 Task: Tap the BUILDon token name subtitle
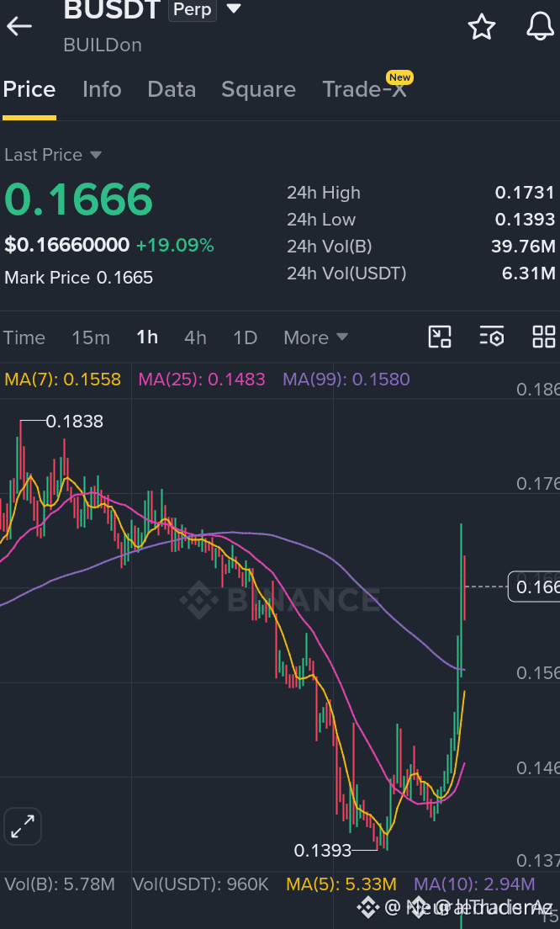pos(103,45)
